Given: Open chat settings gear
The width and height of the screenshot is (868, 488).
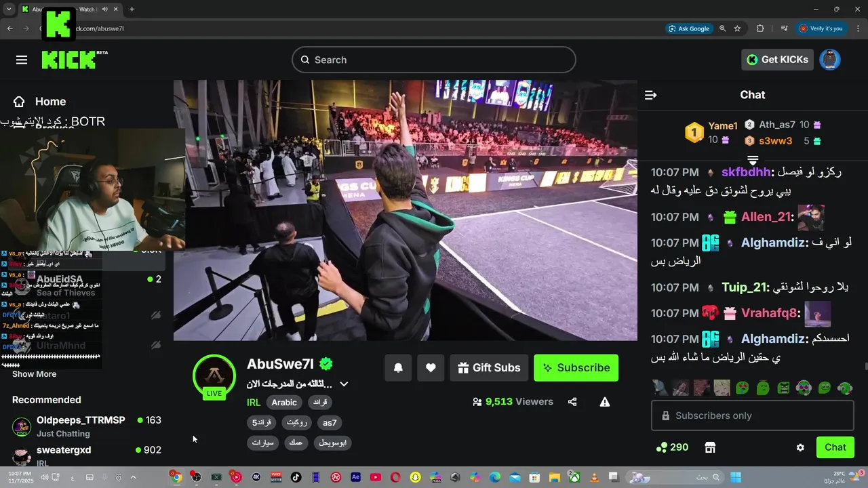Looking at the screenshot, I should [x=800, y=447].
